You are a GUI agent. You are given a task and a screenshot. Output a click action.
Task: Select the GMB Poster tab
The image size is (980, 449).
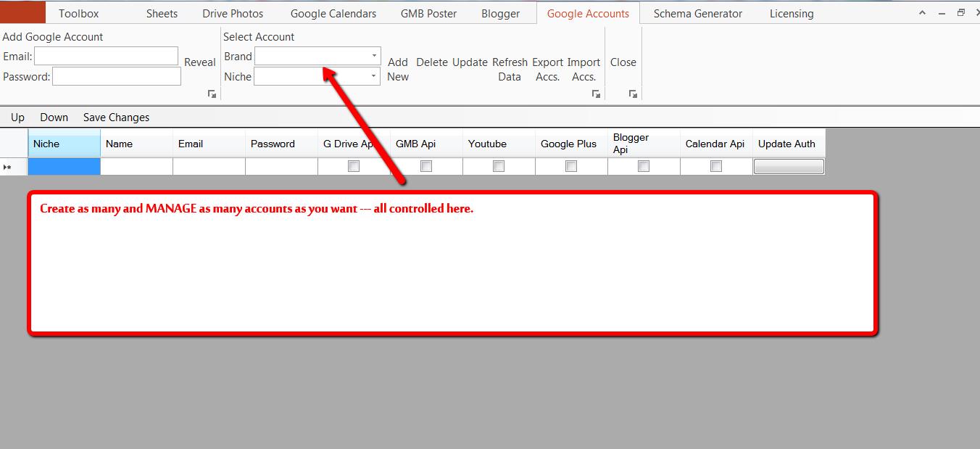(428, 13)
